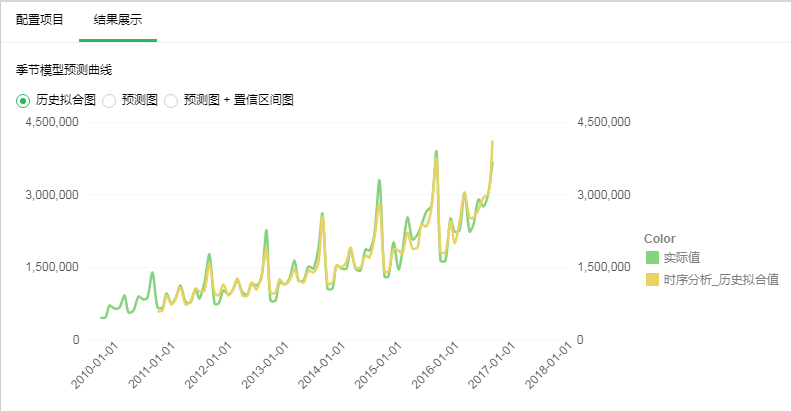Click the right axis 3,000,000 label
791x411 pixels.
pos(604,194)
